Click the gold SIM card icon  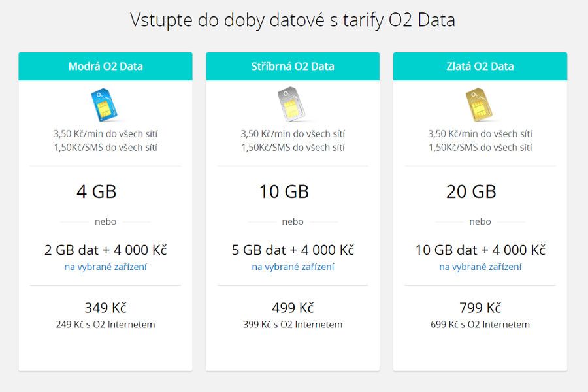(x=480, y=105)
